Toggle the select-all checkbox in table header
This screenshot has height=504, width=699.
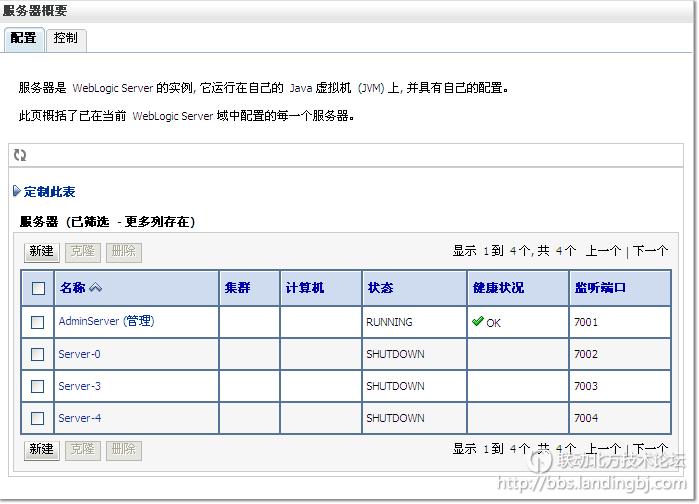[x=38, y=288]
